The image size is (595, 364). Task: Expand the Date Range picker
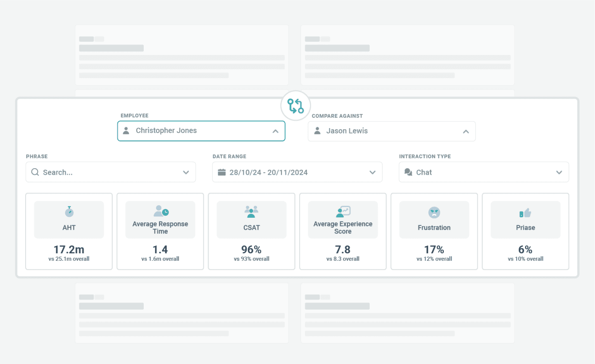click(372, 172)
